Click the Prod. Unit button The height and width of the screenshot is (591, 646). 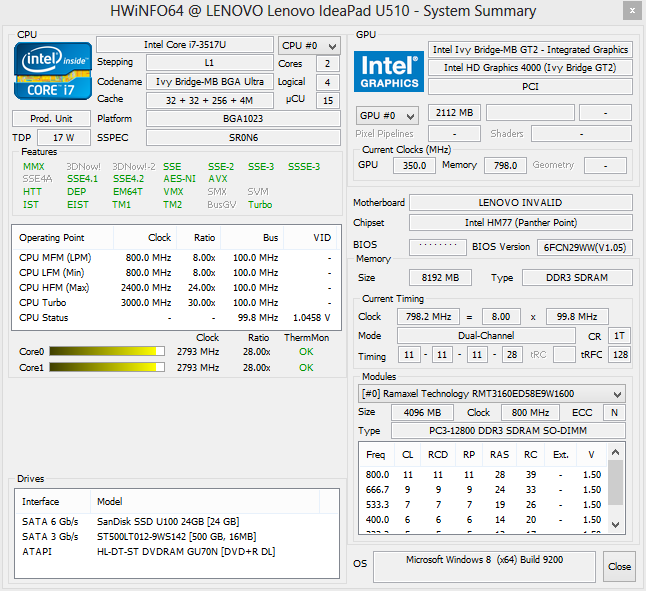point(52,118)
